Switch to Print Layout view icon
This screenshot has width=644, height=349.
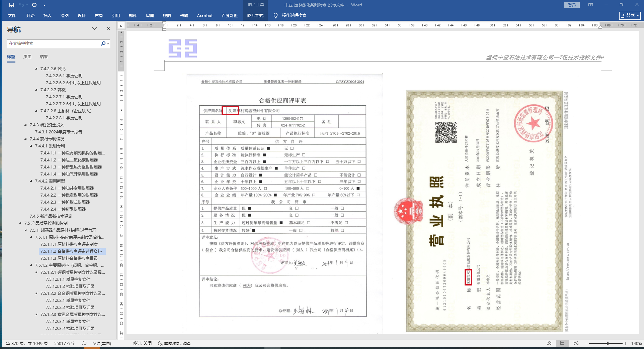563,343
